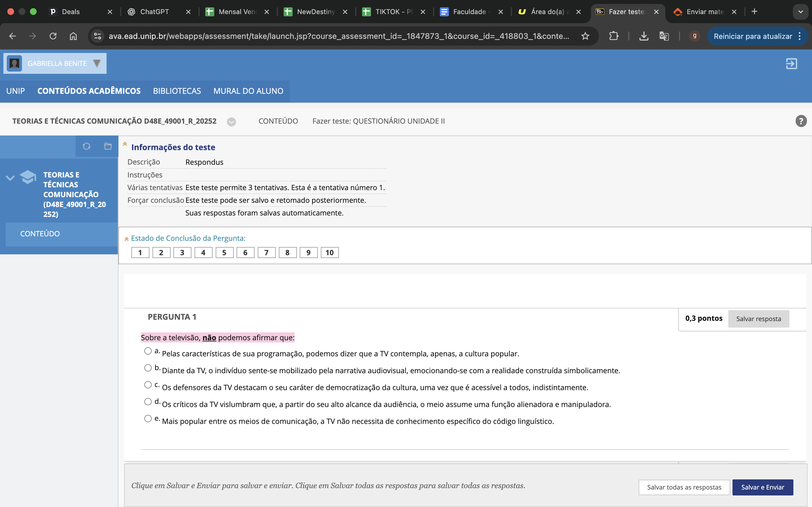Bookmark page with the star icon

[x=585, y=36]
